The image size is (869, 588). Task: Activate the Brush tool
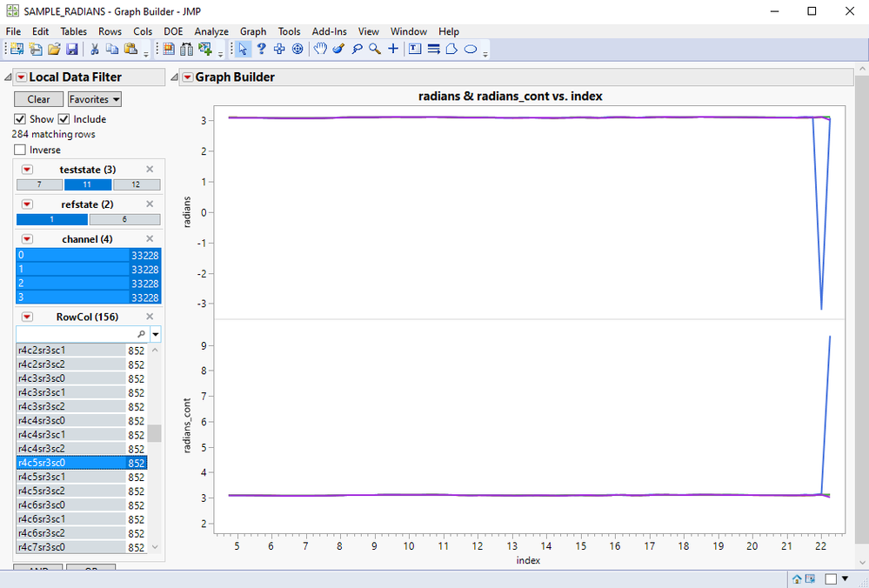click(338, 50)
